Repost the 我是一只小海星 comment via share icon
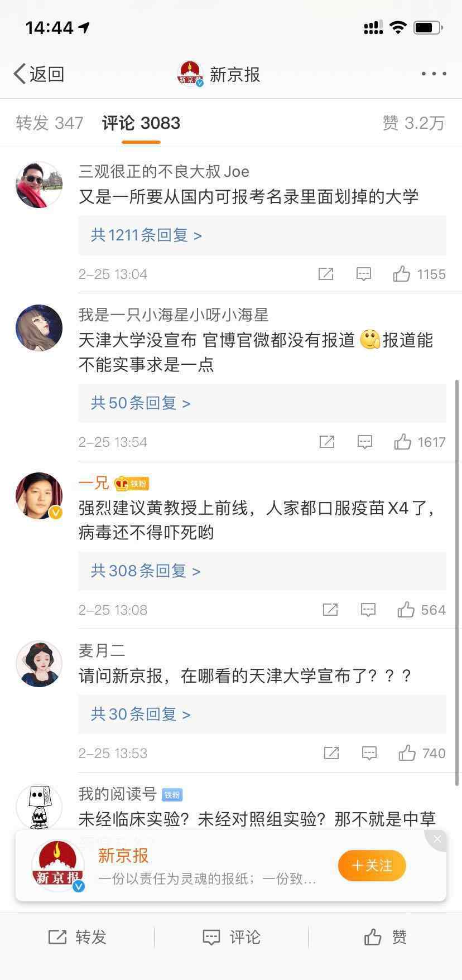Image resolution: width=462 pixels, height=980 pixels. pos(326,442)
